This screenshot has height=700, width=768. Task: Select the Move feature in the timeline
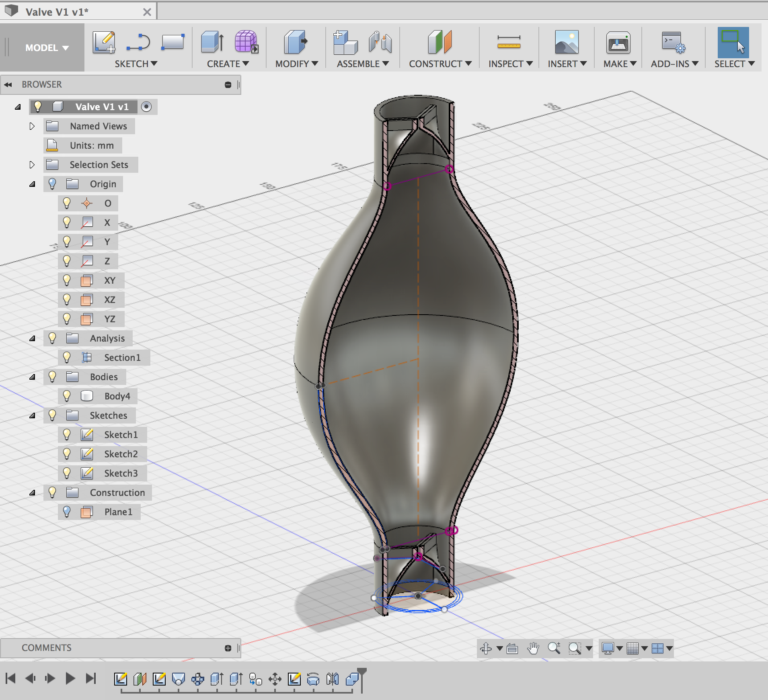tap(275, 679)
